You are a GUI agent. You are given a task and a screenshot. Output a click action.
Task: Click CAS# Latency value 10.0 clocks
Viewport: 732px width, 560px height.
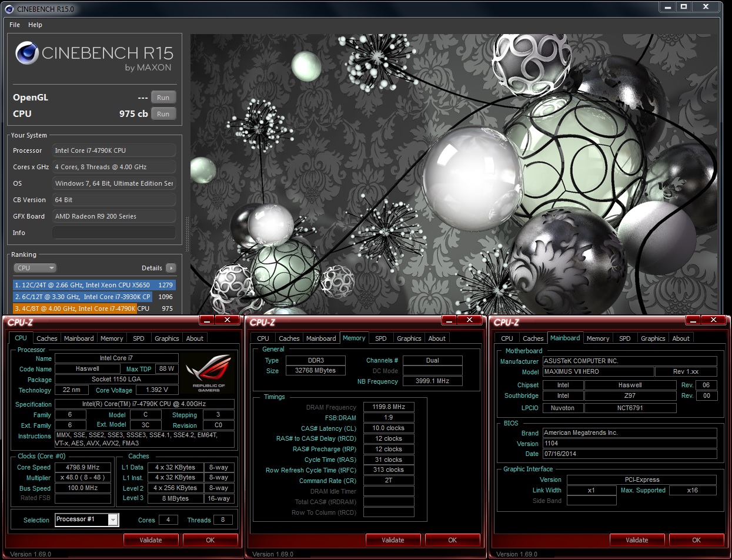tap(389, 428)
